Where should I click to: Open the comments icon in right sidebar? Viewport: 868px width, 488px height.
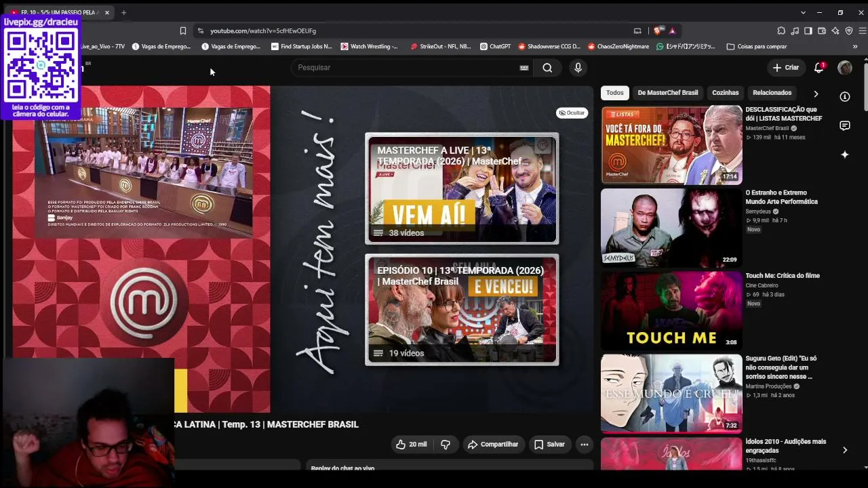point(845,126)
